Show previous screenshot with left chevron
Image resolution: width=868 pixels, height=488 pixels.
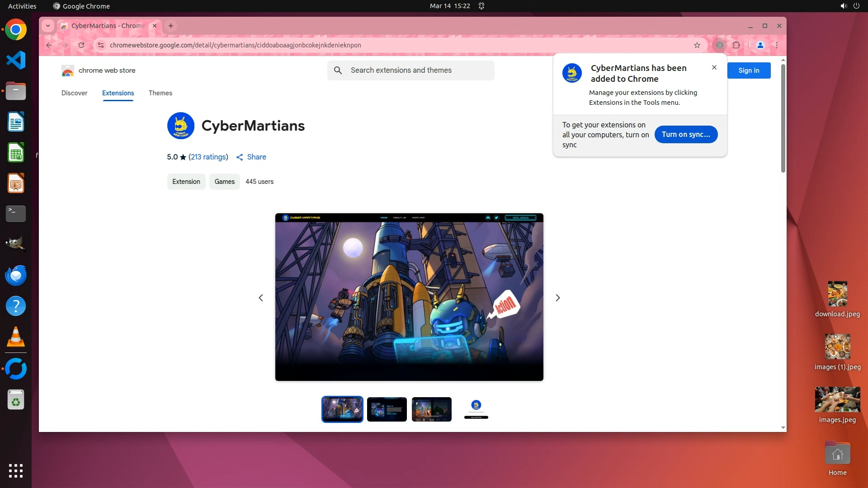261,298
